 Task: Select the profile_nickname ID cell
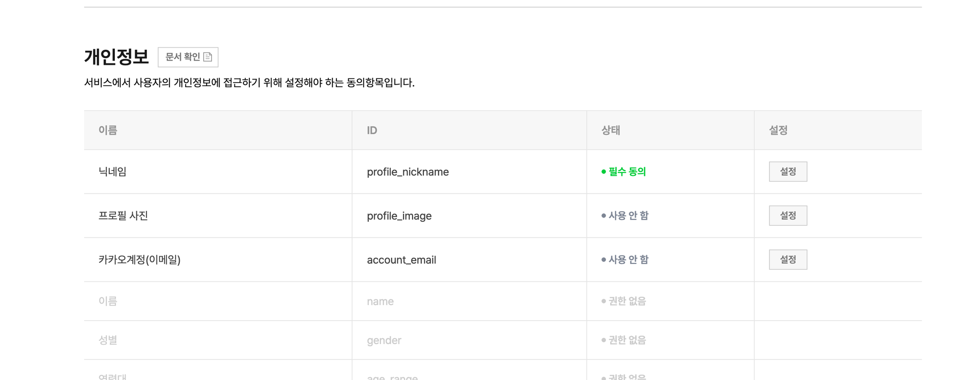[x=408, y=172]
